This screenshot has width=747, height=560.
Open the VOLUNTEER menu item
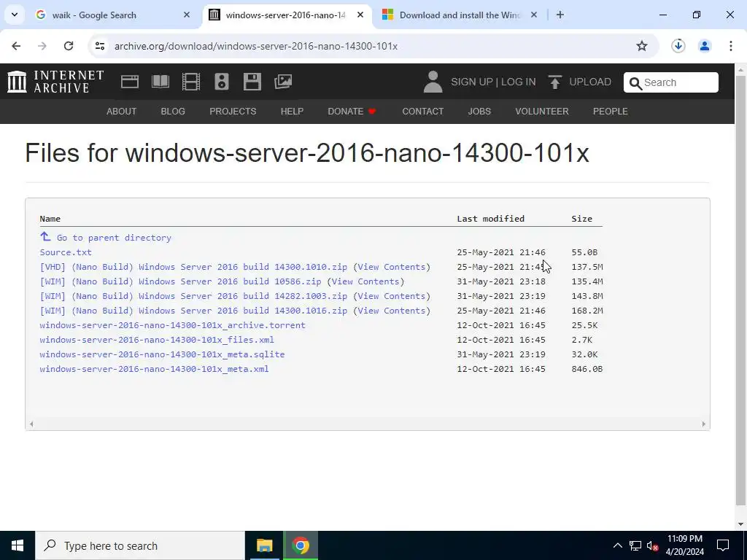542,112
